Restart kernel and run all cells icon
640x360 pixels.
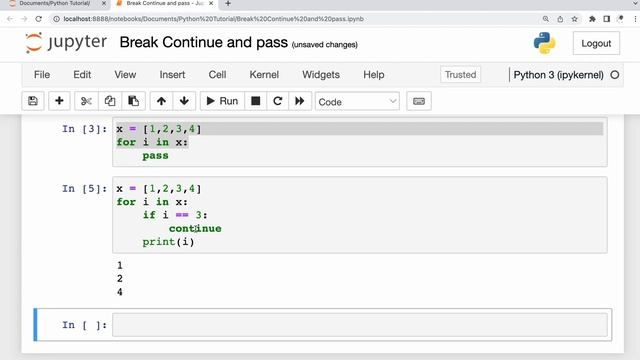click(300, 101)
